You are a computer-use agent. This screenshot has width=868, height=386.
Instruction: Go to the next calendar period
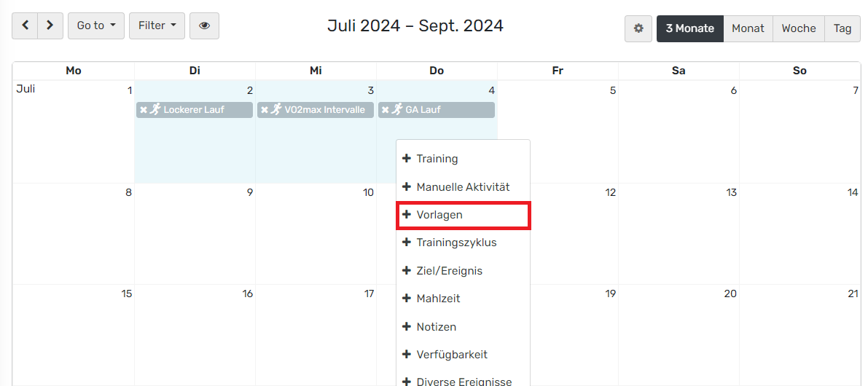[x=50, y=25]
